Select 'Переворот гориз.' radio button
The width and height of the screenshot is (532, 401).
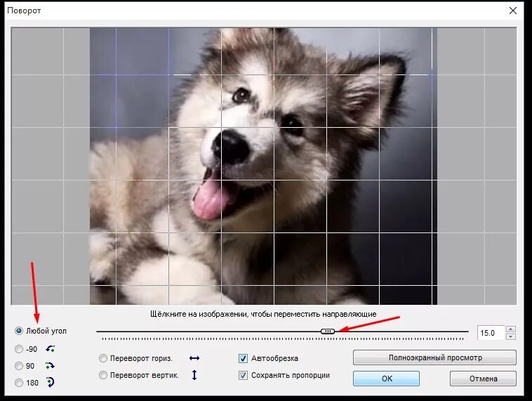102,358
